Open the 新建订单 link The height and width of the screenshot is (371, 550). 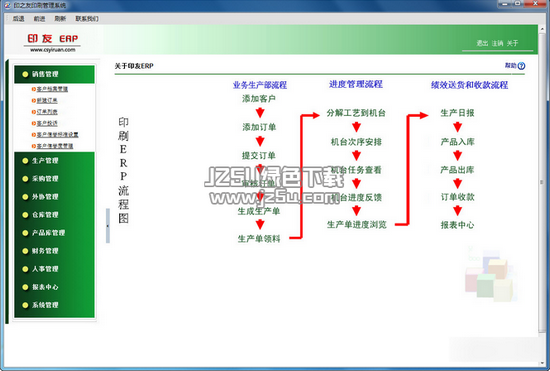point(47,101)
